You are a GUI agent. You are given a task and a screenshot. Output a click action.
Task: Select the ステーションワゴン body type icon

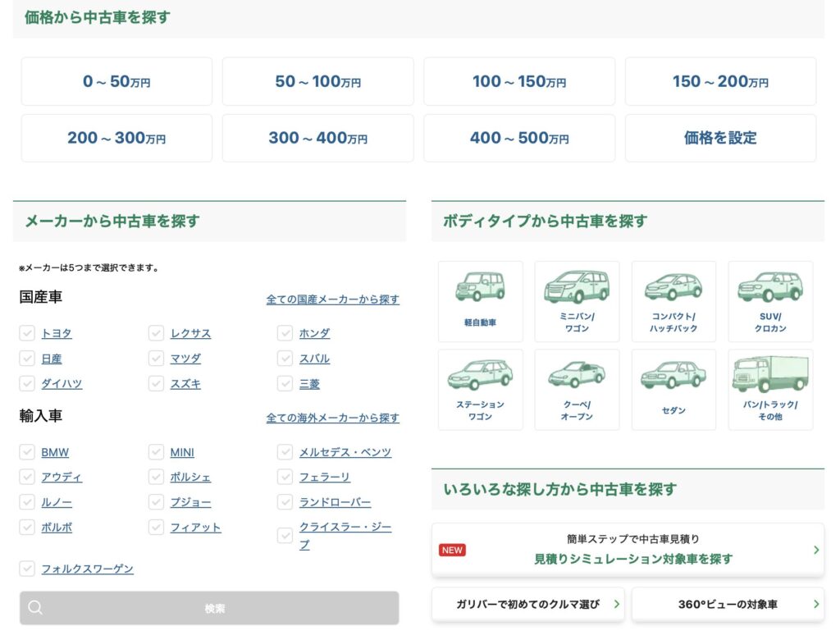[481, 387]
